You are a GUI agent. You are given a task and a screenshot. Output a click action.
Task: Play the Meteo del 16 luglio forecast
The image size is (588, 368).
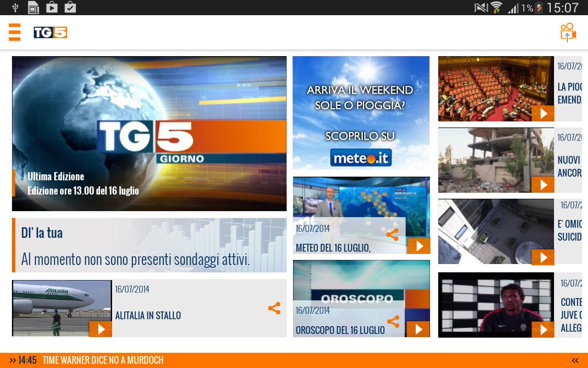pyautogui.click(x=418, y=246)
